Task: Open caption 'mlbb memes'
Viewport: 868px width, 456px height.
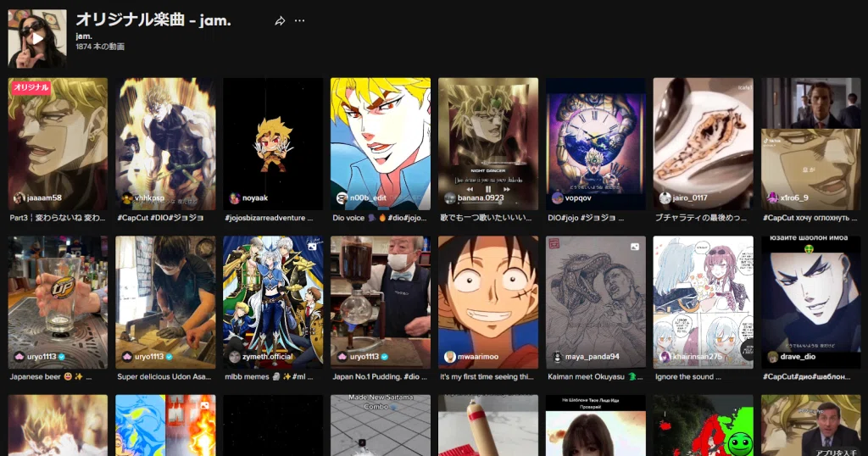Action: coord(269,377)
